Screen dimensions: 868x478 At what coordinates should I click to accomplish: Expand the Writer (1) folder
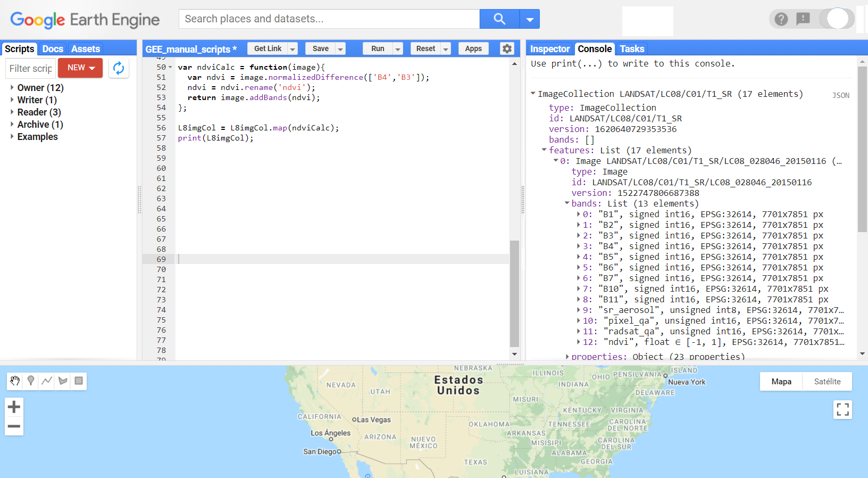(x=12, y=100)
